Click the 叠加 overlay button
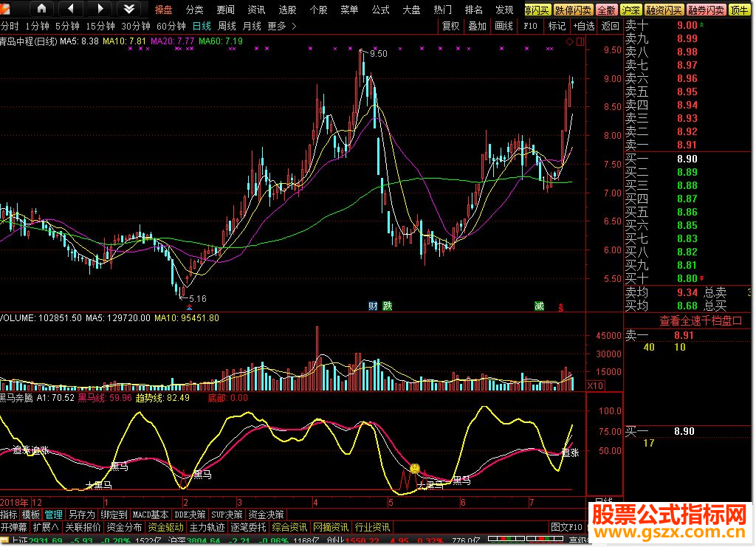Screen dimensions: 756x547 (478, 26)
